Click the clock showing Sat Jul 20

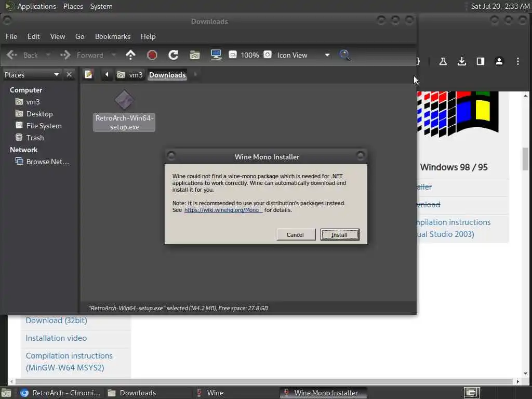pyautogui.click(x=500, y=6)
